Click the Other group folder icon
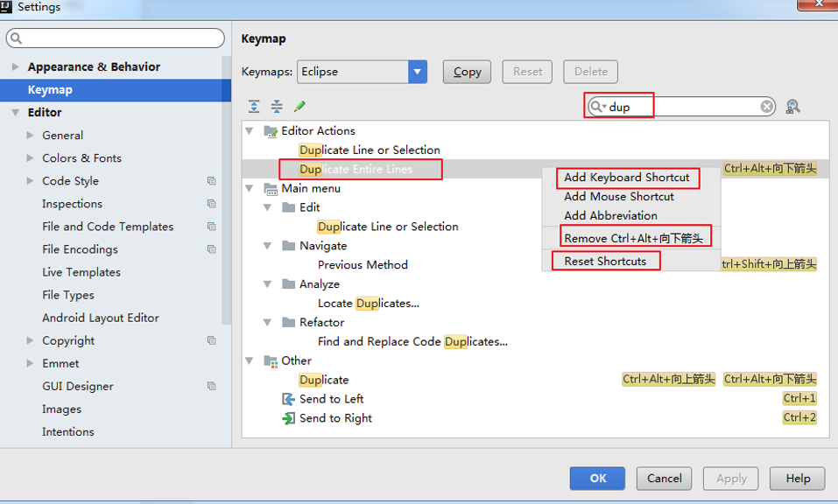 pyautogui.click(x=271, y=360)
